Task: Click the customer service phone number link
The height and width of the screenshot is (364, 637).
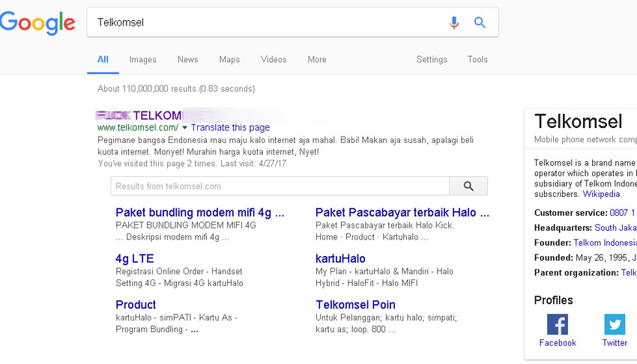Action: (623, 213)
